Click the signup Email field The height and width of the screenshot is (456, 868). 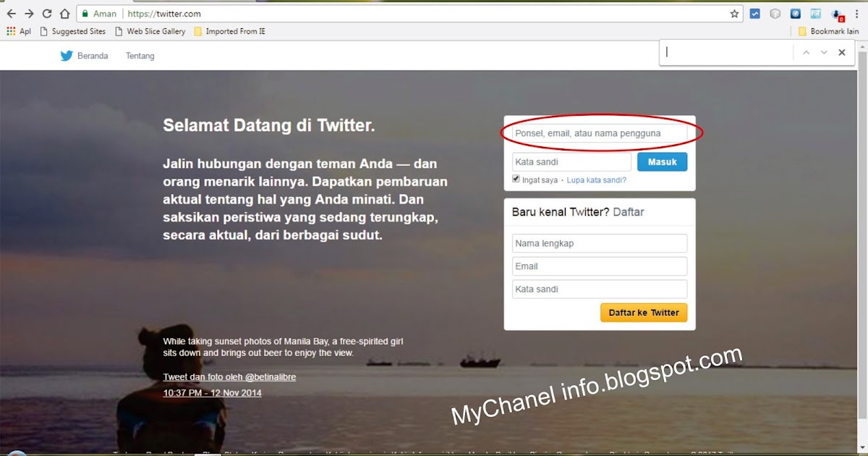click(x=600, y=266)
